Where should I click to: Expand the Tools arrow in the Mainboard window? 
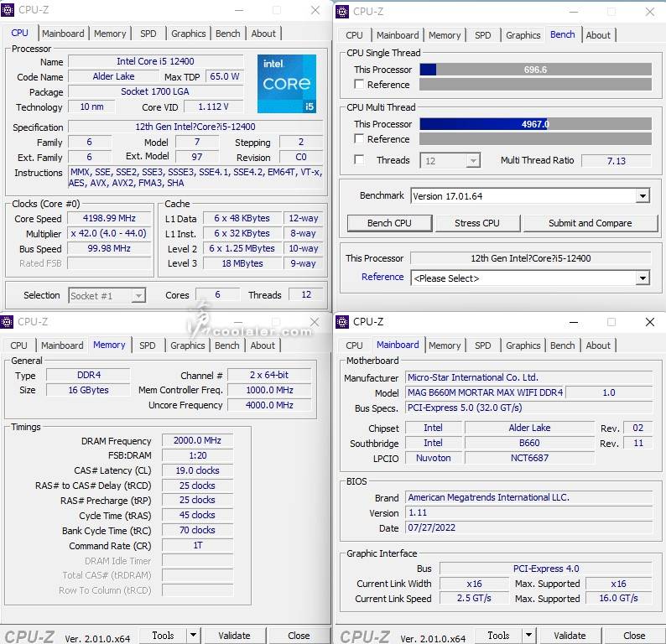tap(528, 635)
